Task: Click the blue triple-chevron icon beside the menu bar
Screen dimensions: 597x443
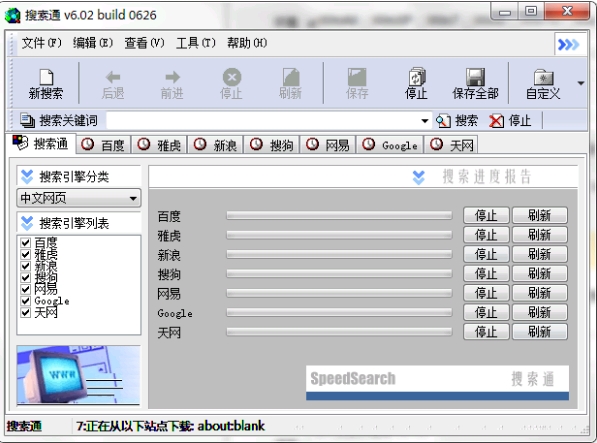Action: pos(568,45)
